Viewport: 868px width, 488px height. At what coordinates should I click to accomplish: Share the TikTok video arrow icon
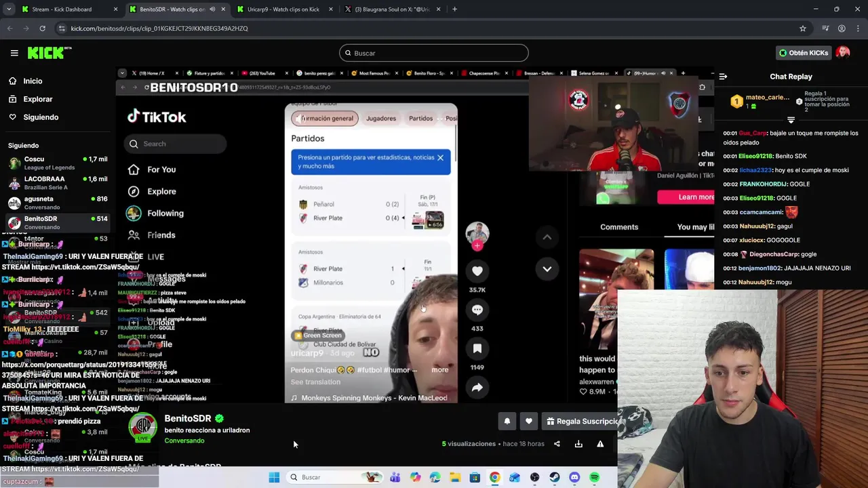[x=477, y=388]
